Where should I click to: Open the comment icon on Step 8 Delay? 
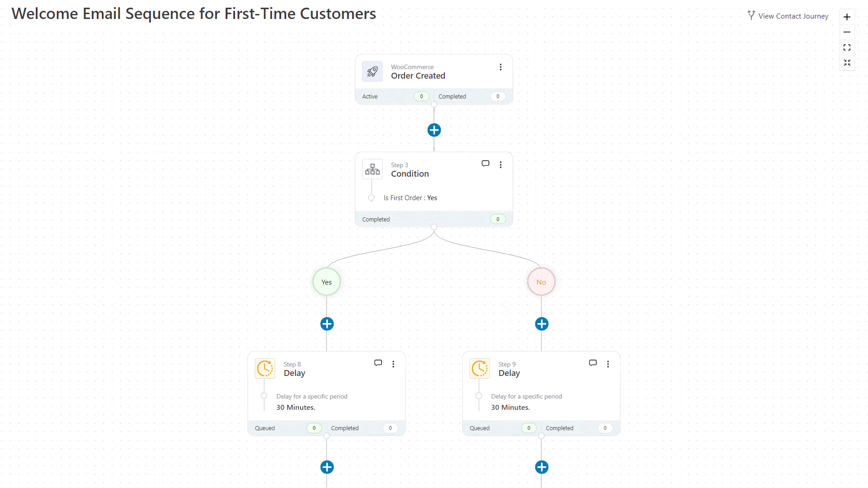click(x=378, y=363)
